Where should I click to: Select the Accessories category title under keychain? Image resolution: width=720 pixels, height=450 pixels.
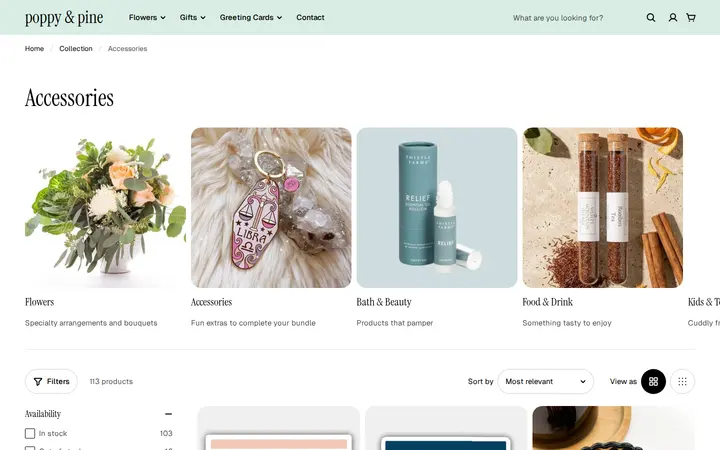click(x=211, y=302)
